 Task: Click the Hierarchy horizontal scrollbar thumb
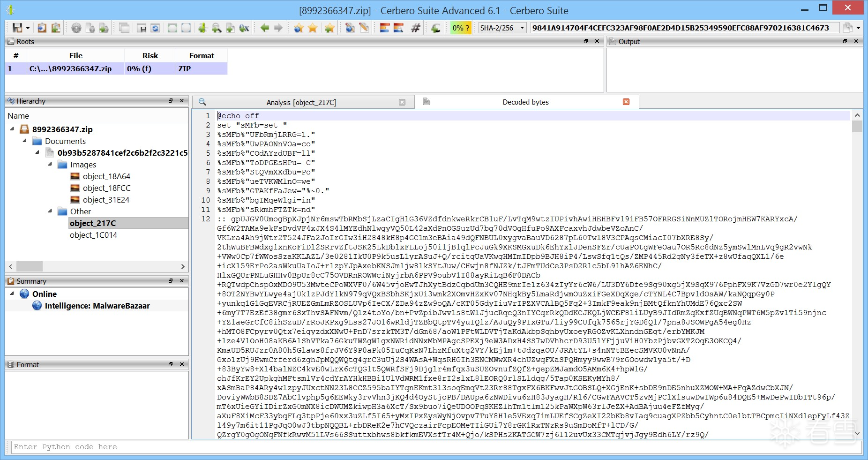point(29,266)
